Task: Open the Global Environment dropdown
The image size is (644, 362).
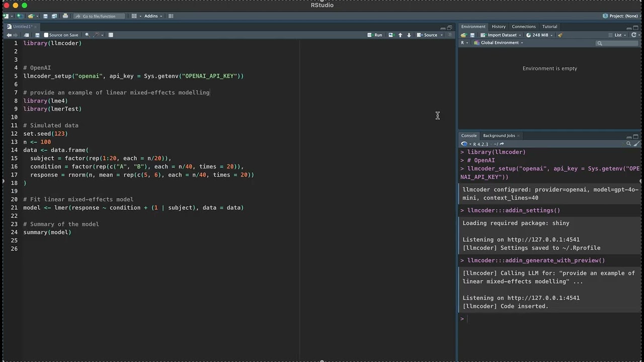Action: point(498,43)
